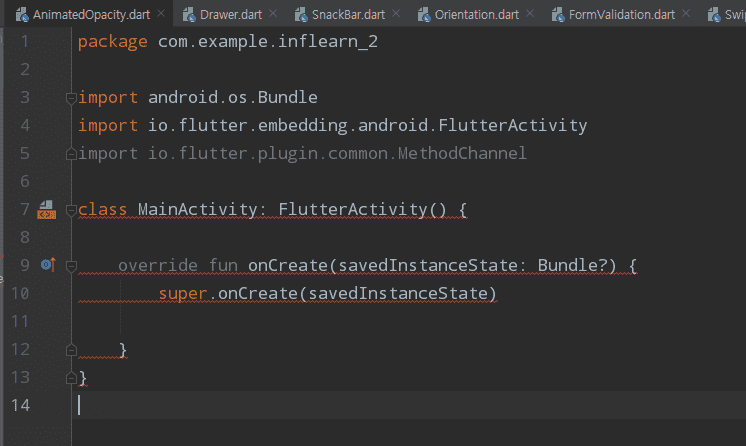Click the file icon on the SnackBar.dart tab
Image resolution: width=746 pixels, height=446 pixels.
302,16
